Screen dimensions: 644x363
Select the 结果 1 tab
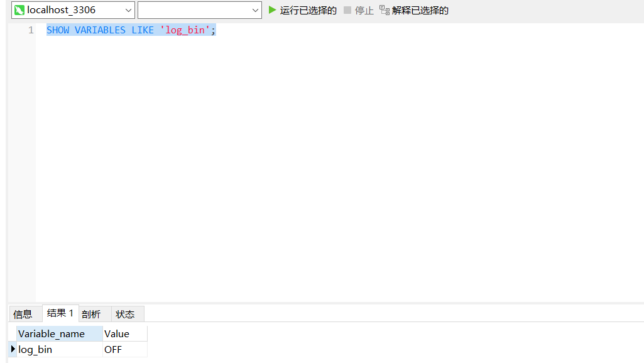point(60,313)
